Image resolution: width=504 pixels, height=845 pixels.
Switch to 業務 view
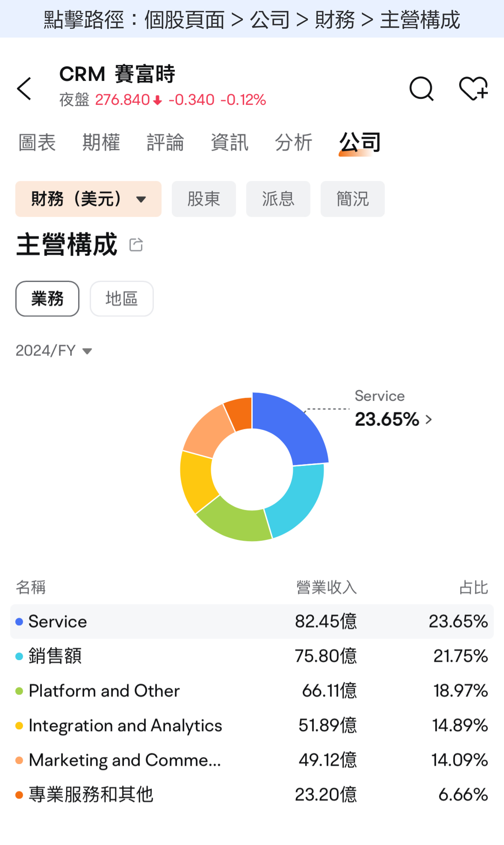[x=47, y=299]
